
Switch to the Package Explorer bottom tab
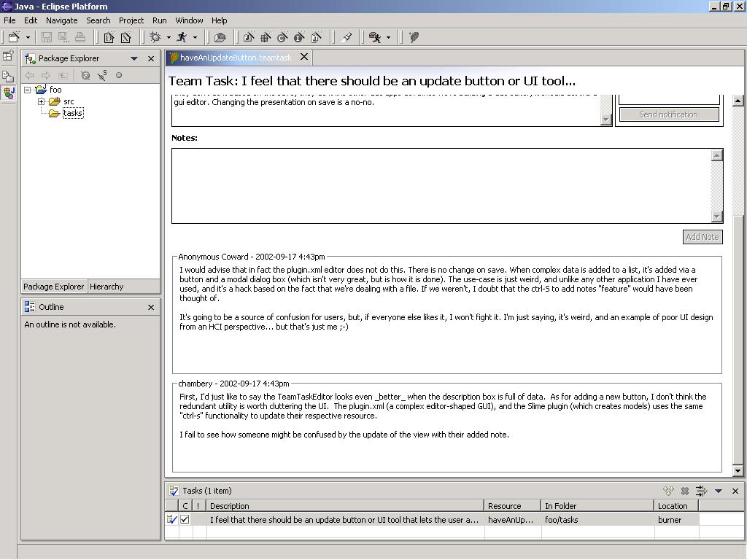click(54, 287)
